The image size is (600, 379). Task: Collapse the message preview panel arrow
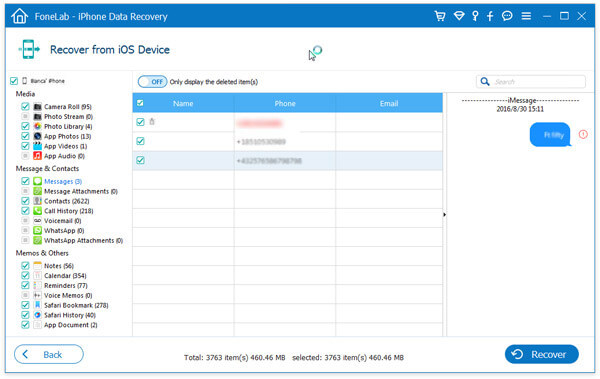[x=444, y=215]
